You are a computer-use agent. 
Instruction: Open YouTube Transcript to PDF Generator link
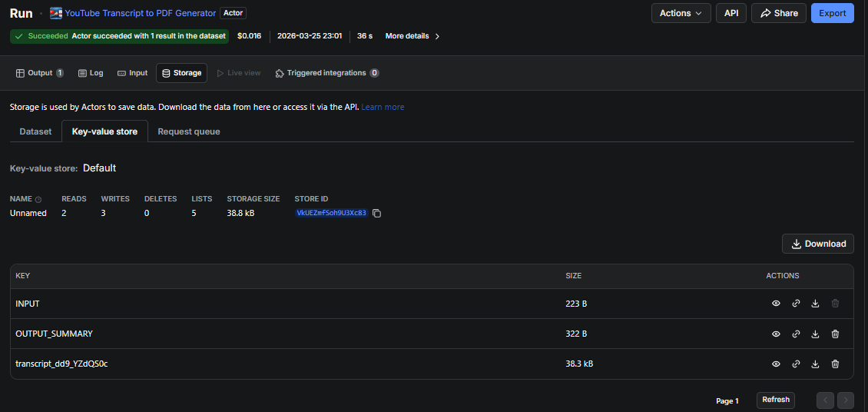pos(140,13)
